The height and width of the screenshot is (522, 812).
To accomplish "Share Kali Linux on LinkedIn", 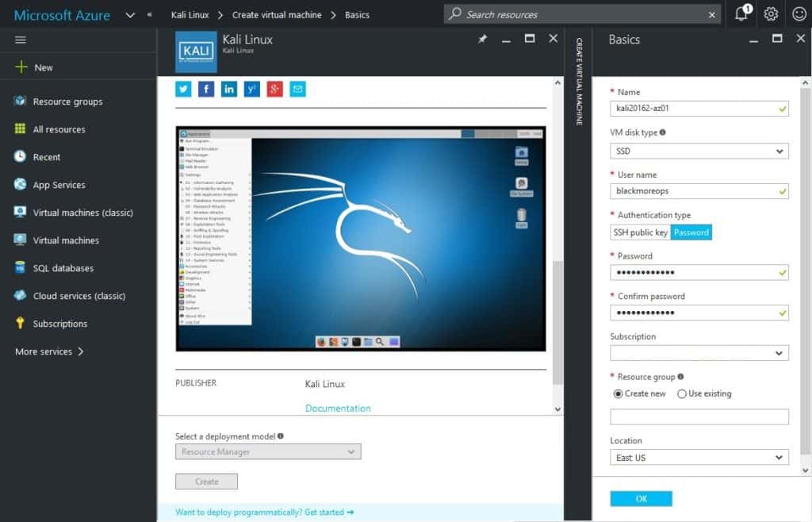I will pos(229,89).
